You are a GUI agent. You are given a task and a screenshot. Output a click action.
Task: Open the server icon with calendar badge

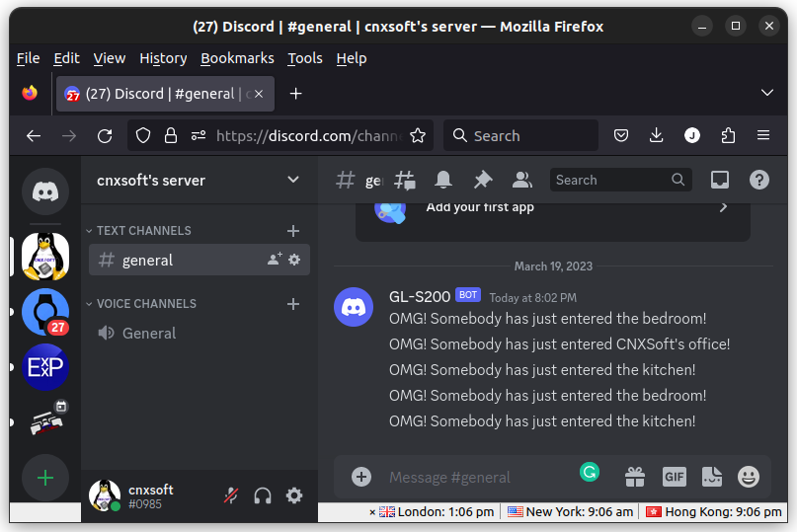(45, 421)
